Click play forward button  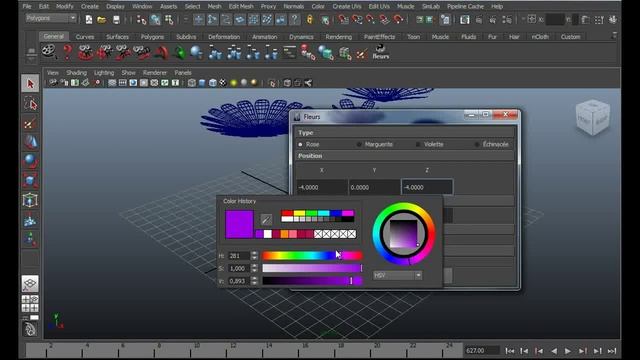(x=568, y=351)
